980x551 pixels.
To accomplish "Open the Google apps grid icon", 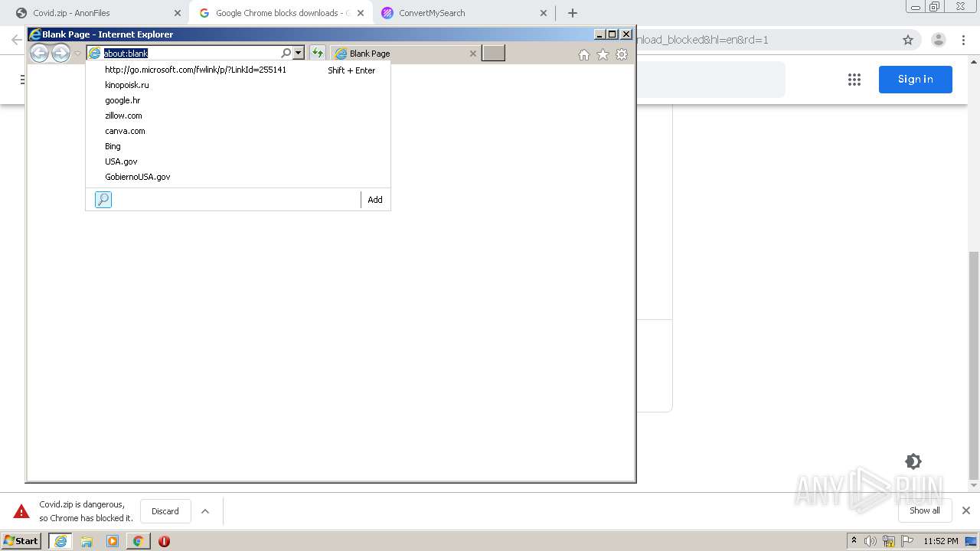I will click(854, 80).
